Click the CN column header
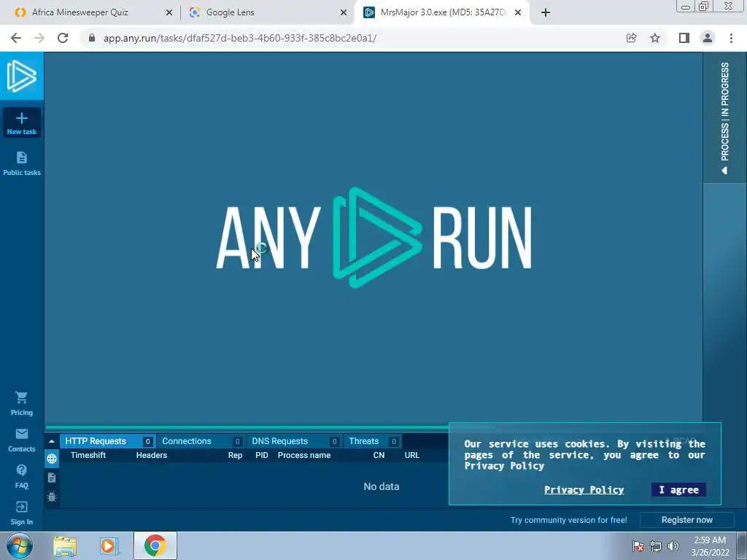The image size is (747, 560). (x=379, y=455)
